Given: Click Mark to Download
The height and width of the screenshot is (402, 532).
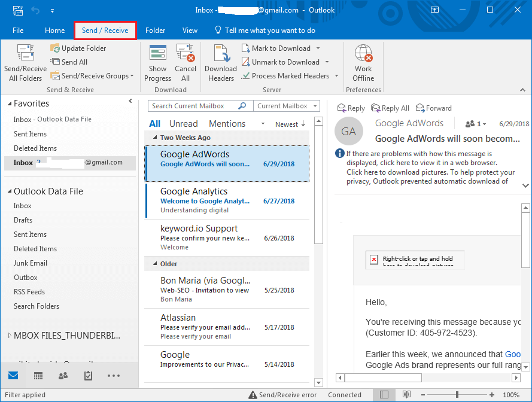Looking at the screenshot, I should pyautogui.click(x=276, y=48).
